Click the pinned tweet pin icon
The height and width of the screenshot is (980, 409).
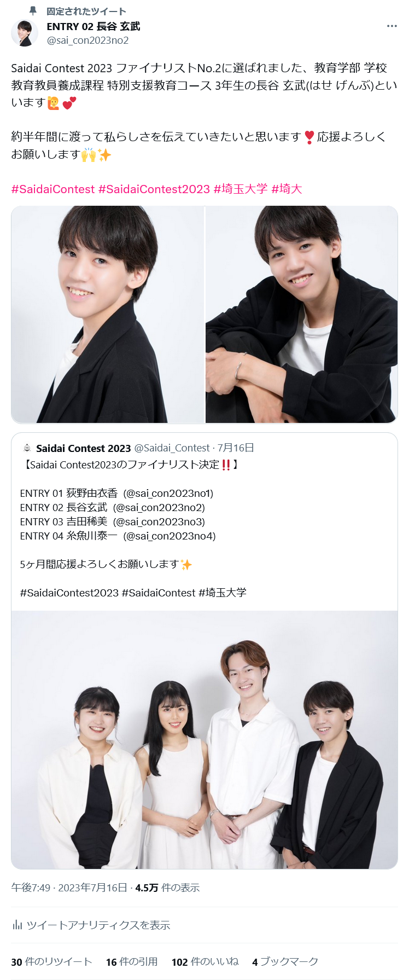[33, 11]
